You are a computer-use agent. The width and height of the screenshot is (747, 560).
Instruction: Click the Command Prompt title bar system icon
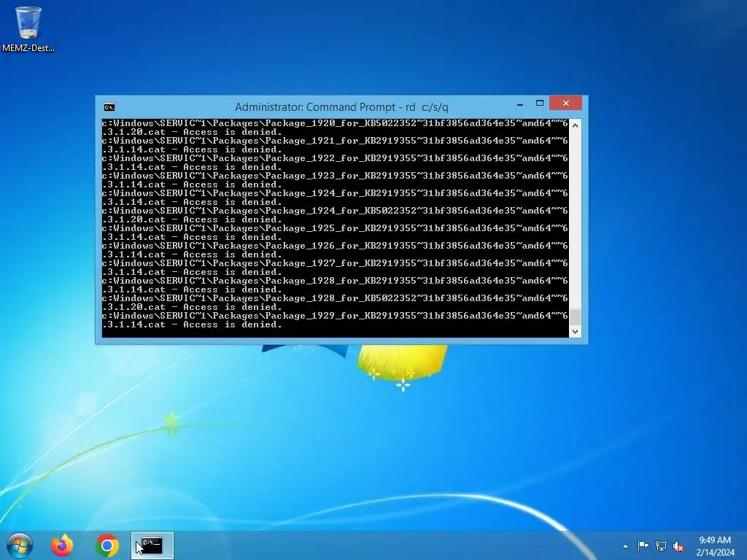pos(109,107)
